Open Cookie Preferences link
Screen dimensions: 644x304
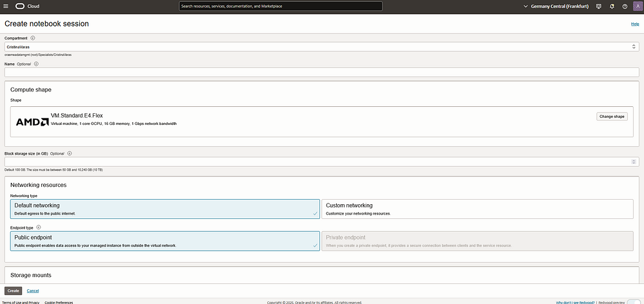pos(59,302)
